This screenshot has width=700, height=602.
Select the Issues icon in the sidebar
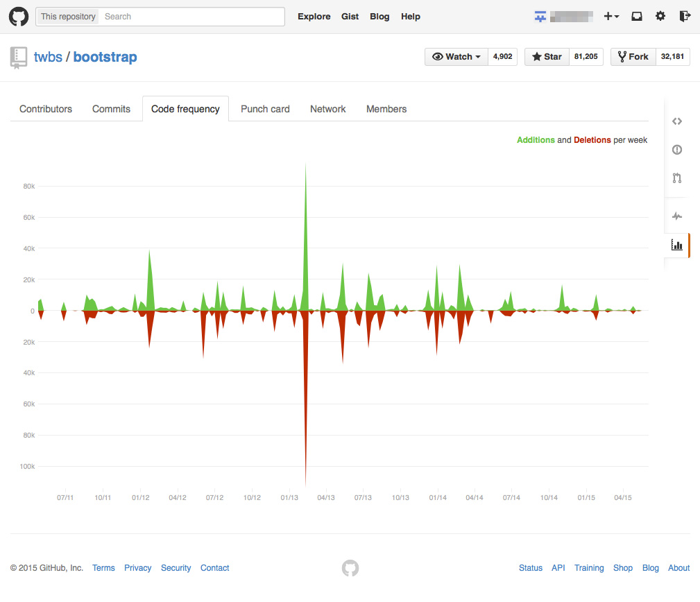pos(676,149)
